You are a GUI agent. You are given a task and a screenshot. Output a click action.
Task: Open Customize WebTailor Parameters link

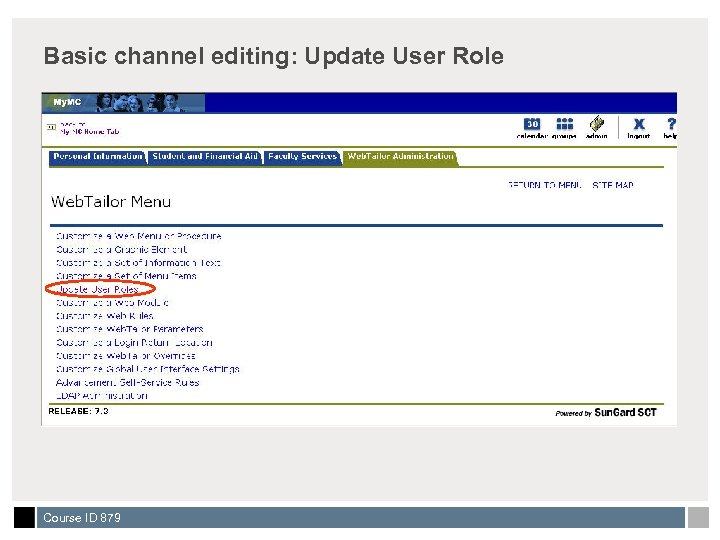coord(129,329)
